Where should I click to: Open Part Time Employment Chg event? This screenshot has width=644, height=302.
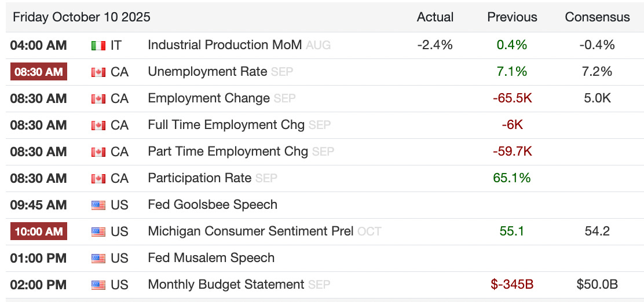click(x=228, y=152)
